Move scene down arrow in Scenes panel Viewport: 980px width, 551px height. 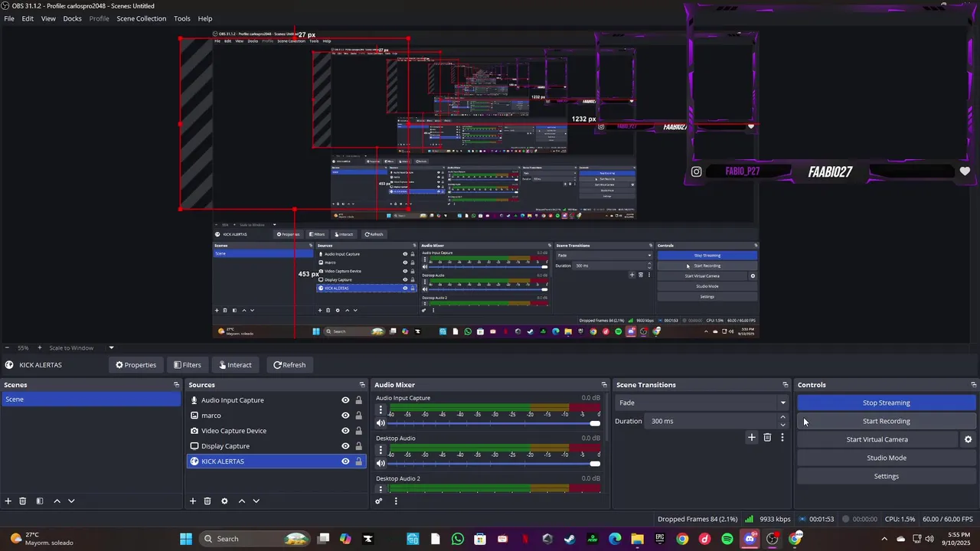tap(71, 501)
